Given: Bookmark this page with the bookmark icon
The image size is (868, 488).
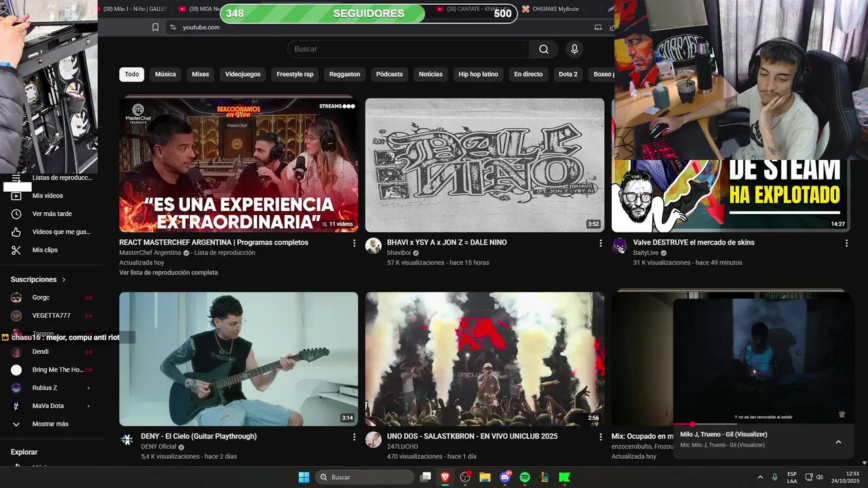Looking at the screenshot, I should 155,27.
